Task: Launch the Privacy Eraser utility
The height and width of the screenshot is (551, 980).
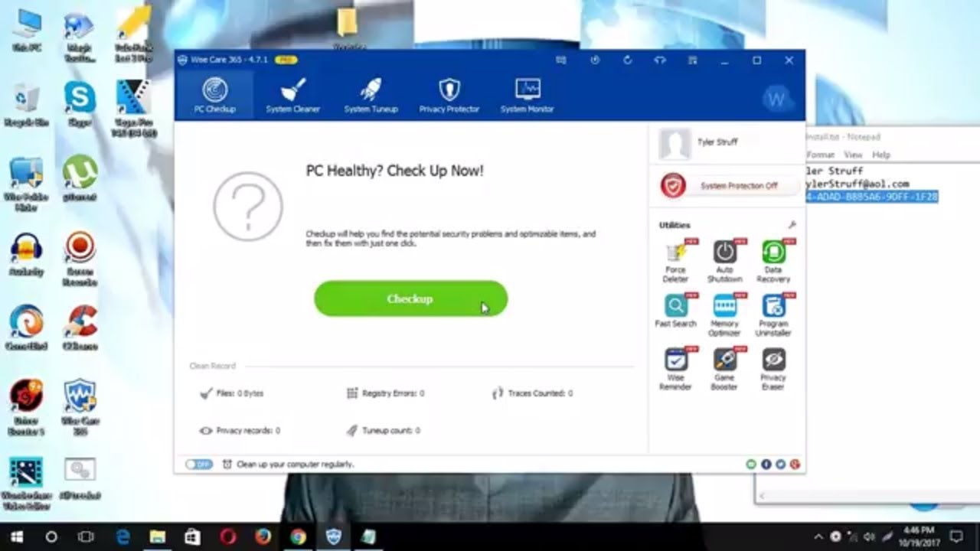Action: 773,369
